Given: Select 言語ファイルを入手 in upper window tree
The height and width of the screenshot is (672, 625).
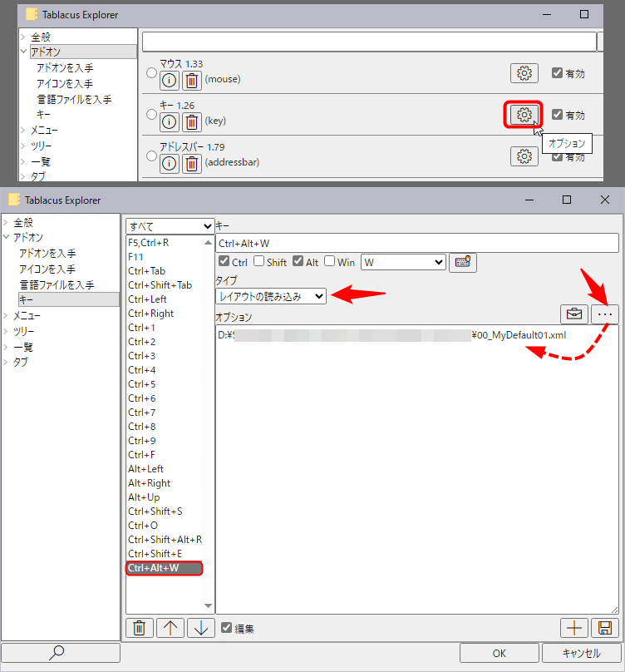Looking at the screenshot, I should tap(74, 100).
